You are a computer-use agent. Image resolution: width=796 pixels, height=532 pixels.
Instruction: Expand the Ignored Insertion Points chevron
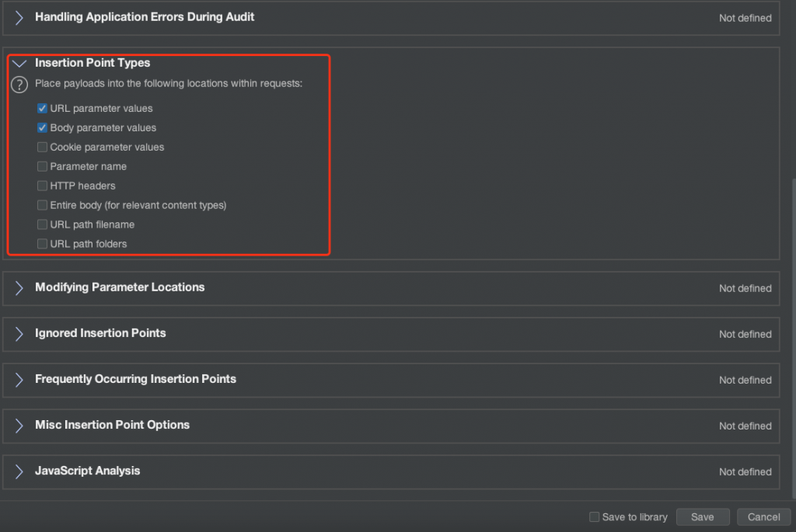pyautogui.click(x=19, y=334)
